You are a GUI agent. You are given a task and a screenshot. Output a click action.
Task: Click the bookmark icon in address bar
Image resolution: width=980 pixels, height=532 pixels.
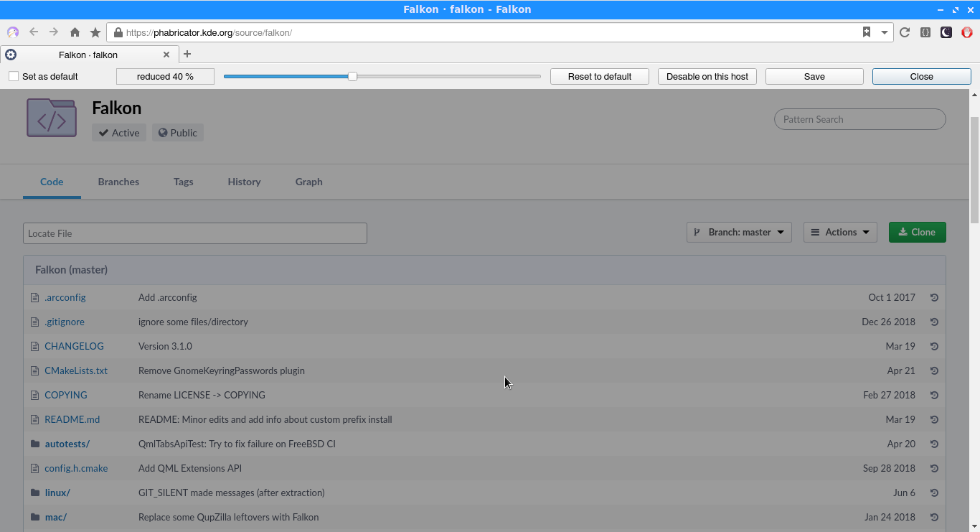tap(867, 32)
